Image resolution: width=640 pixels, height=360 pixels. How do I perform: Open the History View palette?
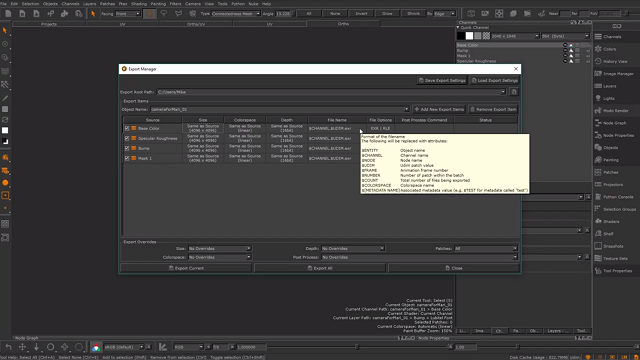coord(615,61)
